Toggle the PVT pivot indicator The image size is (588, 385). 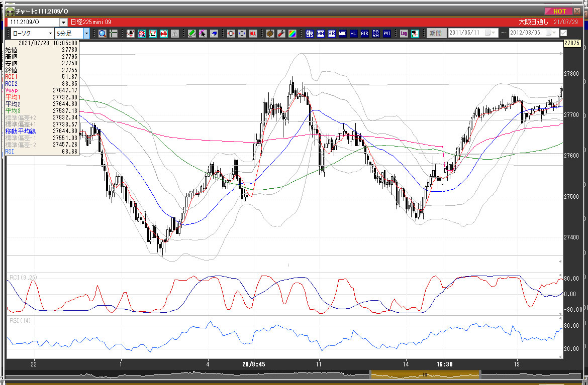tap(386, 34)
